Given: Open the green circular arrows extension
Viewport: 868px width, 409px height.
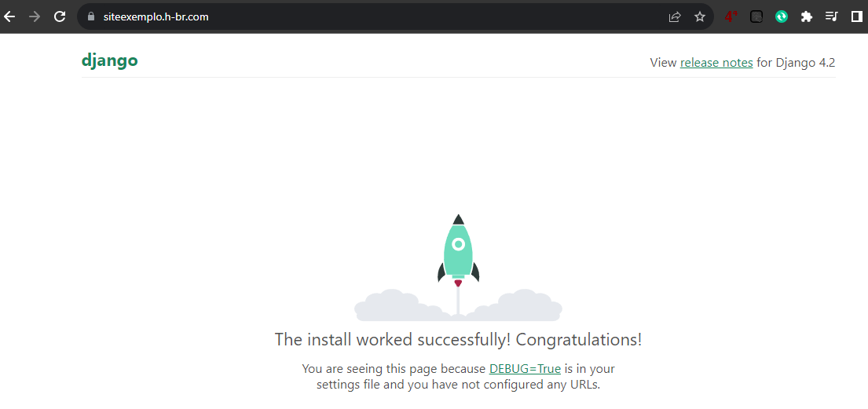Looking at the screenshot, I should 781,16.
